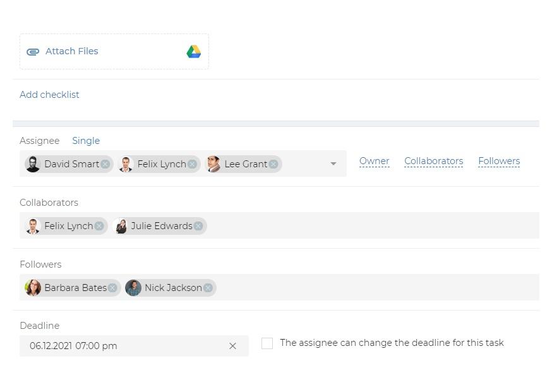The width and height of the screenshot is (552, 392).
Task: Clear the deadline date value
Action: pos(232,346)
